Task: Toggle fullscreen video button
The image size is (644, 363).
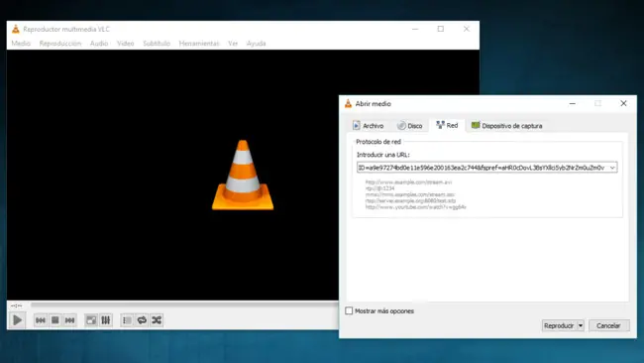Action: click(x=91, y=320)
